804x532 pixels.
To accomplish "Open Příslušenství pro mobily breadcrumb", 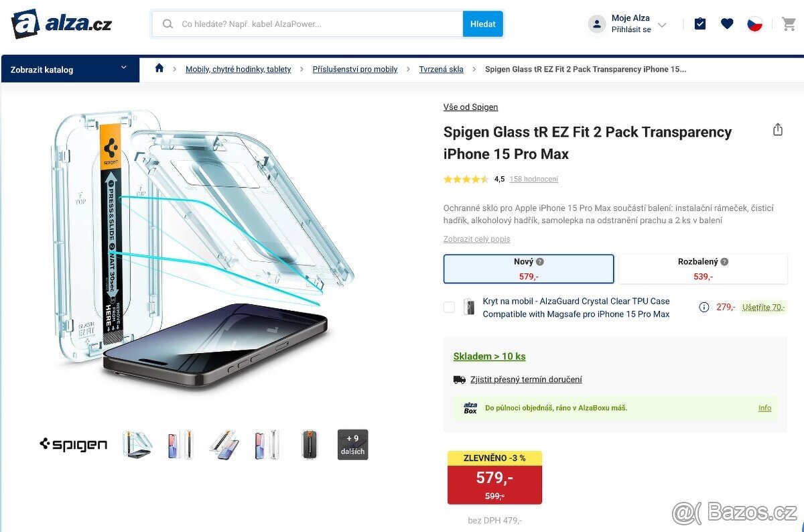I will [354, 70].
